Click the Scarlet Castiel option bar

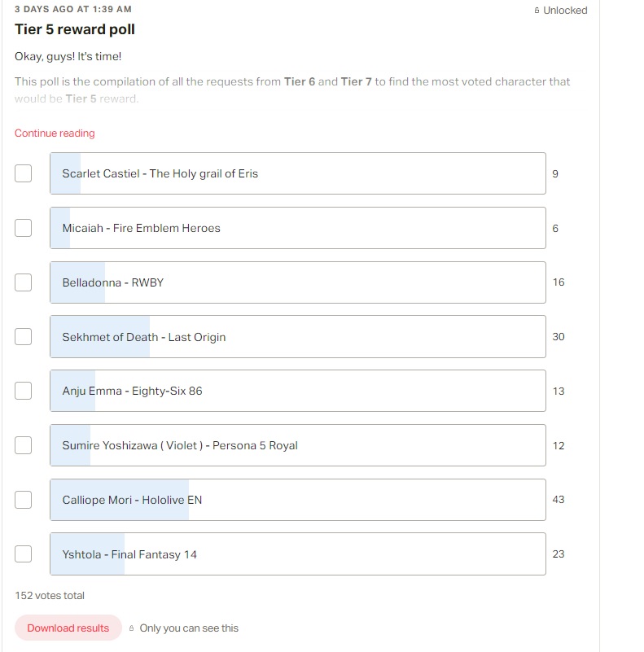coord(298,173)
